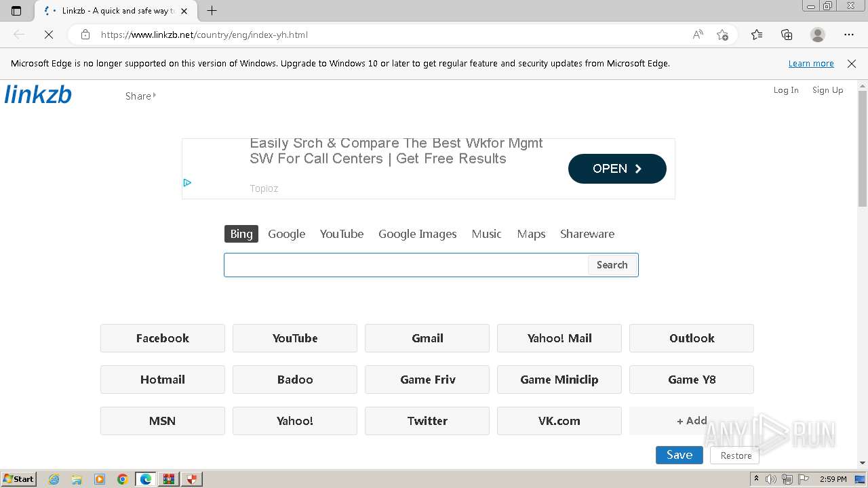The image size is (868, 488).
Task: Stop loading the page
Action: pyautogui.click(x=49, y=35)
